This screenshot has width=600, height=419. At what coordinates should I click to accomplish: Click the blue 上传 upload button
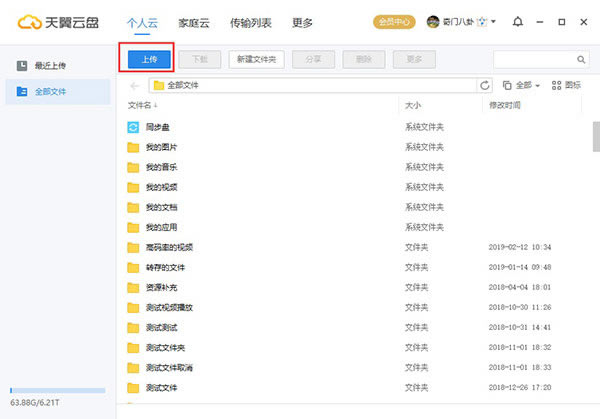148,59
